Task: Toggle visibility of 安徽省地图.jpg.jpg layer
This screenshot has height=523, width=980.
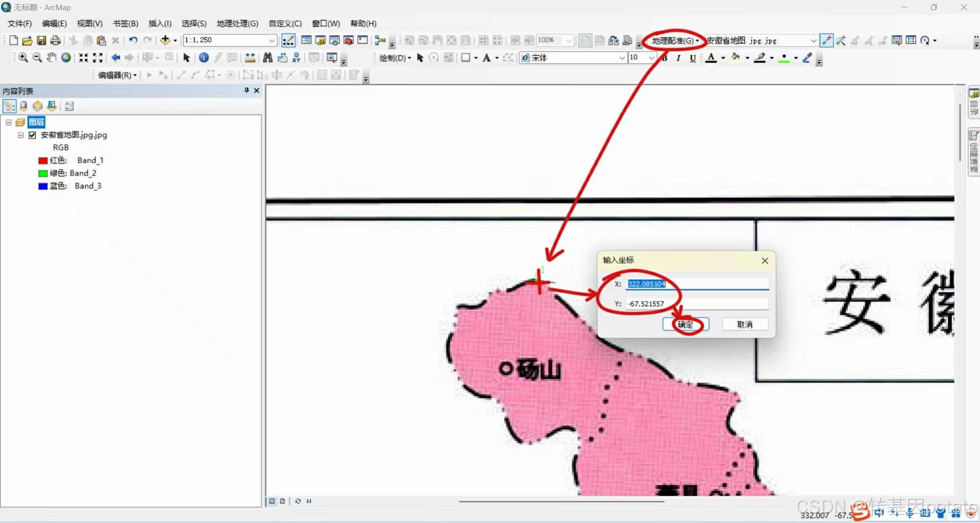Action: coord(33,135)
